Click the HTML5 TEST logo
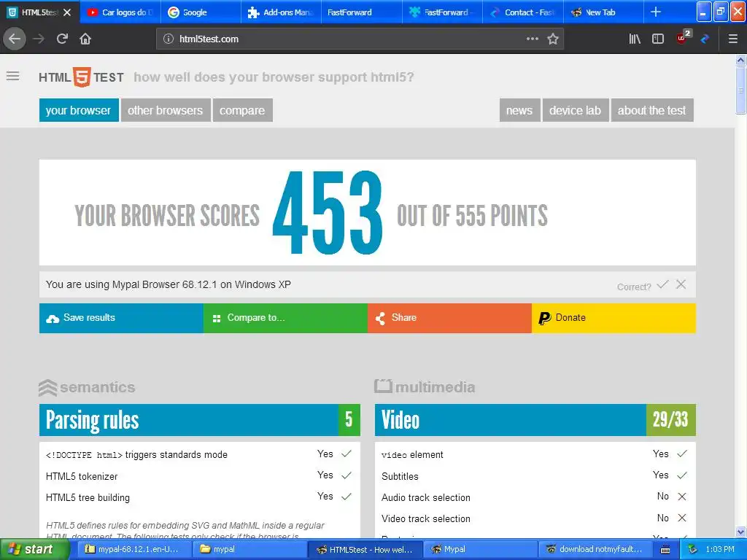Screen dimensions: 747x560 coord(82,77)
